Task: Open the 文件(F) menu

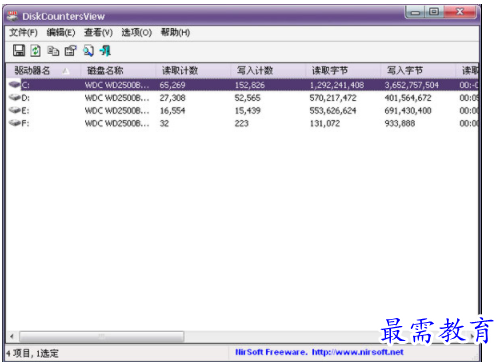Action: (23, 32)
